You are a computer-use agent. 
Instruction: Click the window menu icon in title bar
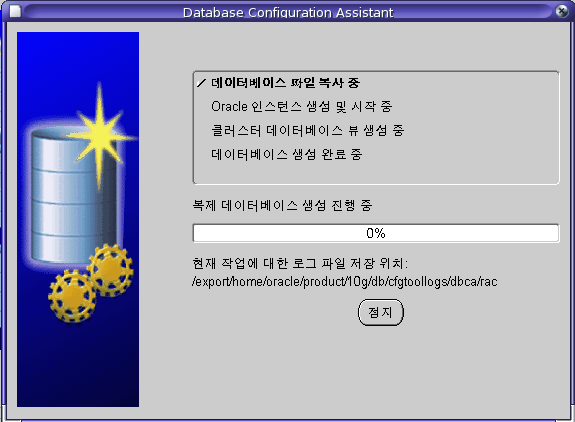tap(15, 12)
